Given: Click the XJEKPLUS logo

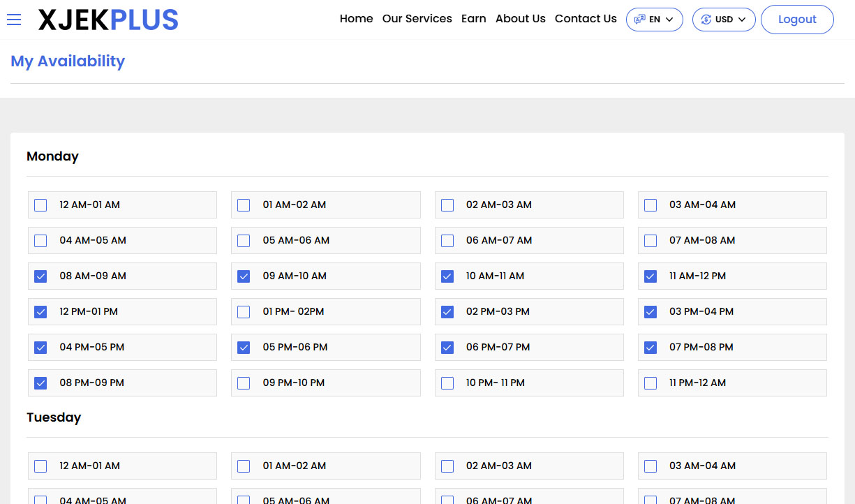Looking at the screenshot, I should (108, 20).
